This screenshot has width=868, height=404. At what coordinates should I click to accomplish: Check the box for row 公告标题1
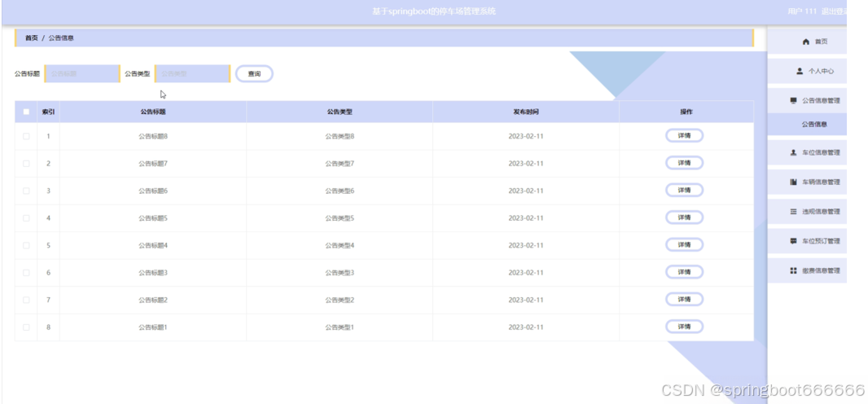(x=26, y=327)
